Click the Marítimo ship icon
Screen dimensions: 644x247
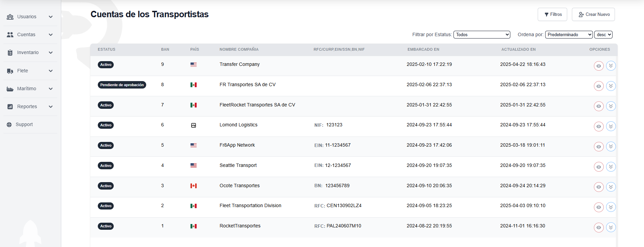(x=10, y=89)
